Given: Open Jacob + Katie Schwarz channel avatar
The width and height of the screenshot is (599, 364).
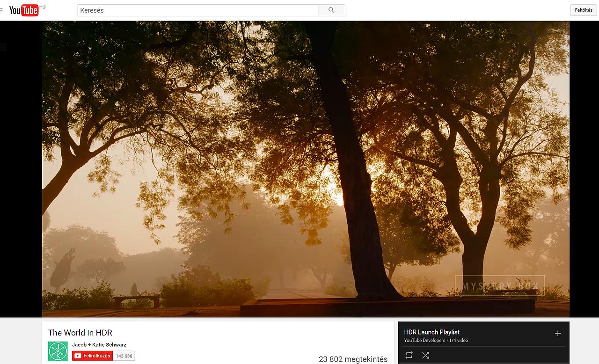Looking at the screenshot, I should (58, 351).
